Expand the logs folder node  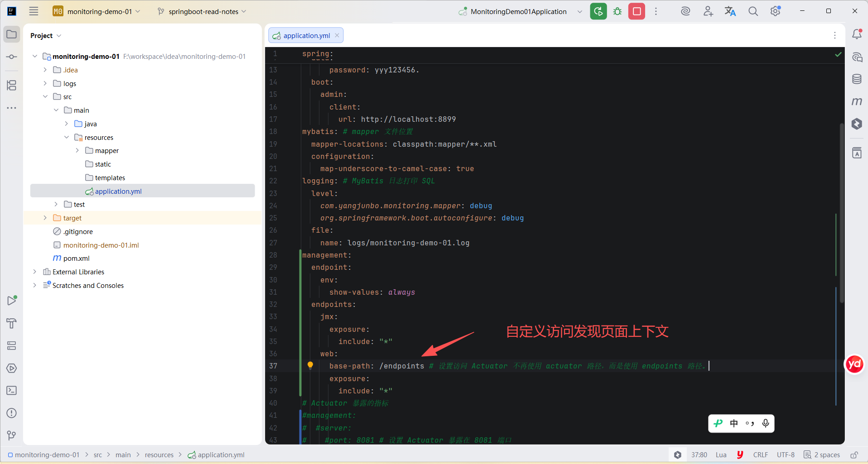coord(45,83)
